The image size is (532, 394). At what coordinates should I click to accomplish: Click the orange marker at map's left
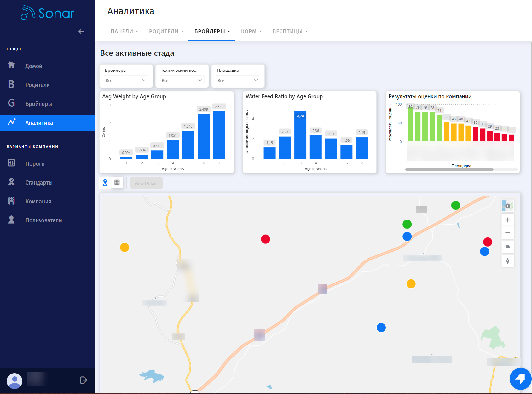124,247
